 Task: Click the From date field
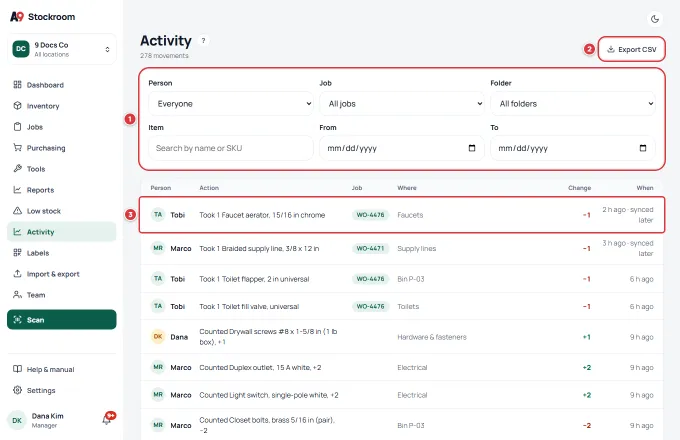click(402, 148)
